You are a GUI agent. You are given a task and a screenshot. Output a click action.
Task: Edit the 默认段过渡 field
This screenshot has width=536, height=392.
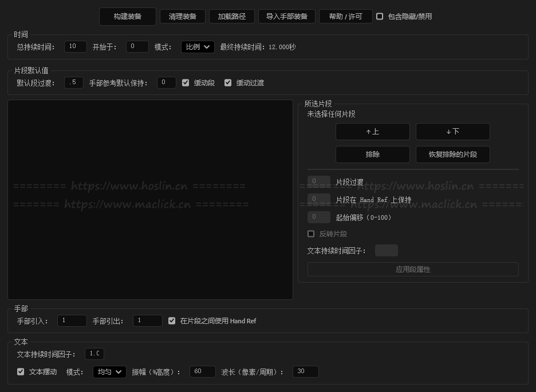point(73,82)
